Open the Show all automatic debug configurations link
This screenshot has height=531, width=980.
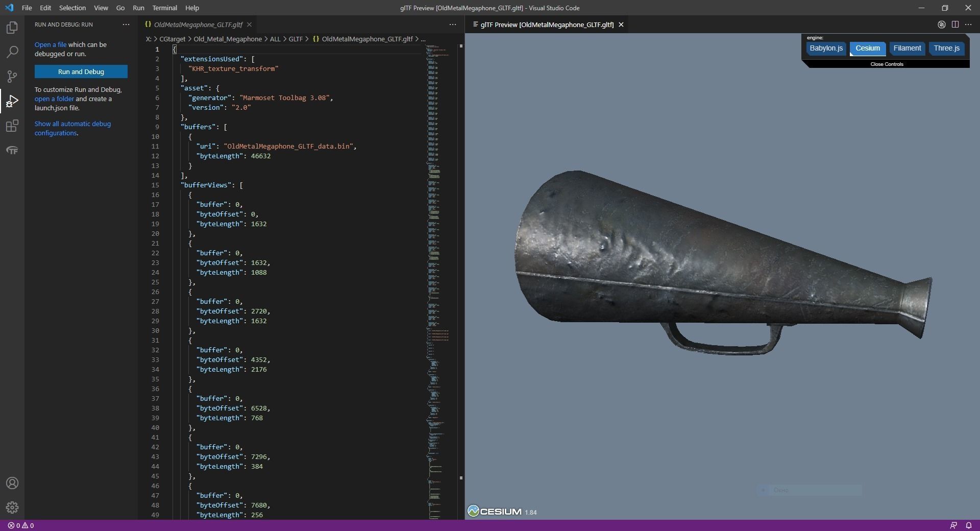(73, 129)
